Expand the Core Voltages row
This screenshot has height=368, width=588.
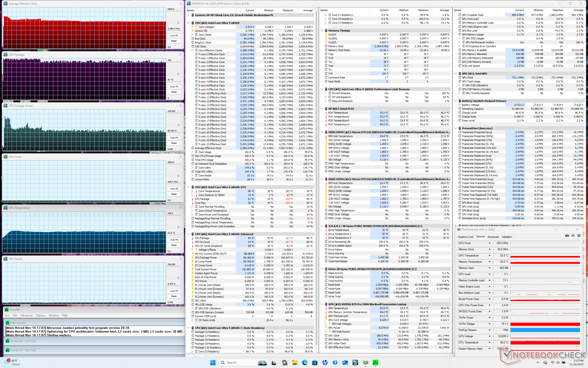point(192,27)
